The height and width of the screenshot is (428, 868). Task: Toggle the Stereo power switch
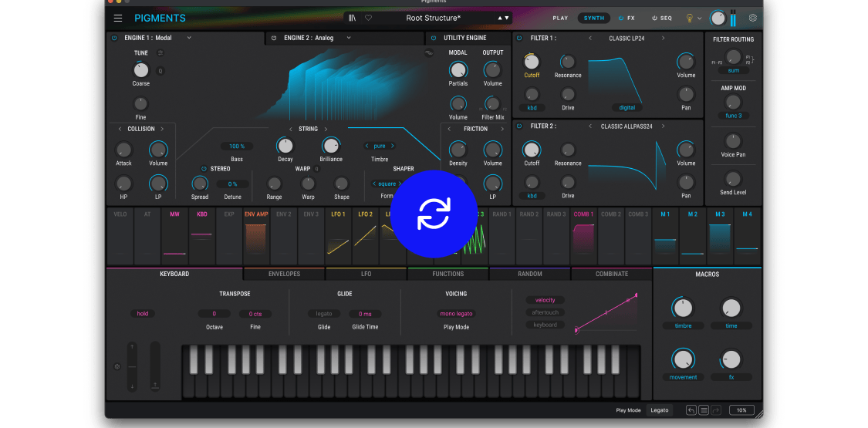coord(204,169)
